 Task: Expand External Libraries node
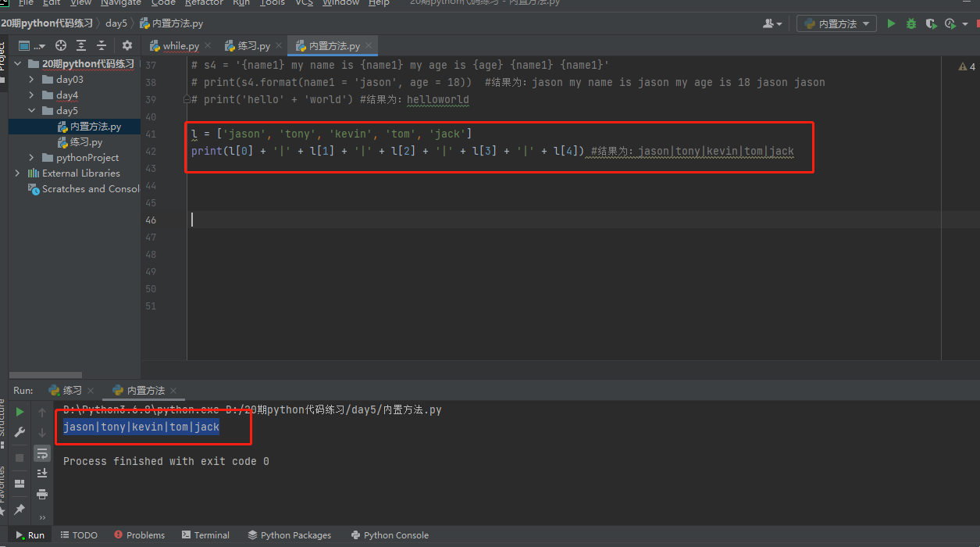(x=18, y=173)
